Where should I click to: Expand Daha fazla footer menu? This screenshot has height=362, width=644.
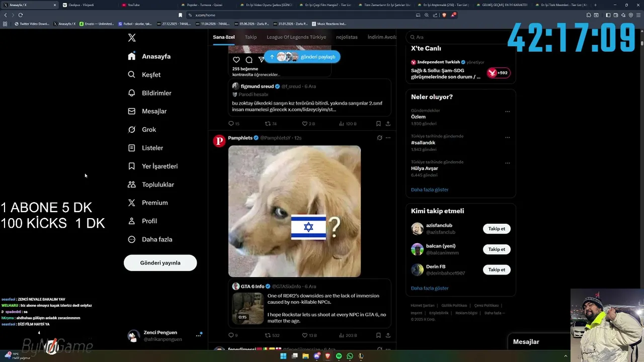pyautogui.click(x=495, y=313)
